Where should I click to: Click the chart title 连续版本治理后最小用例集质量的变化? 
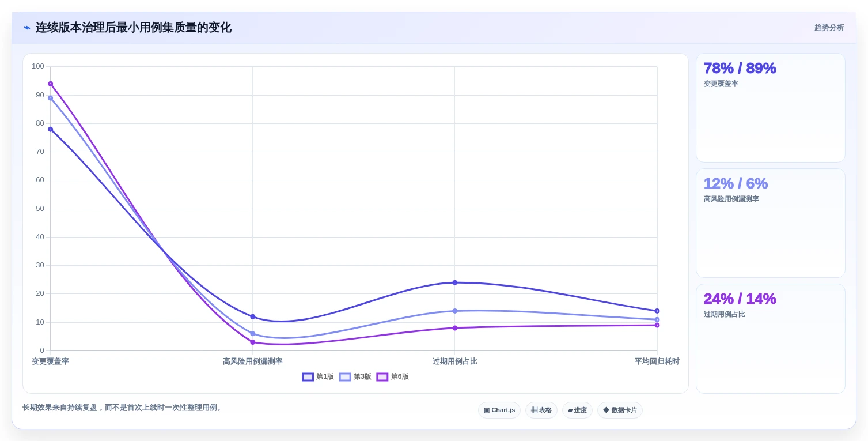click(x=134, y=28)
